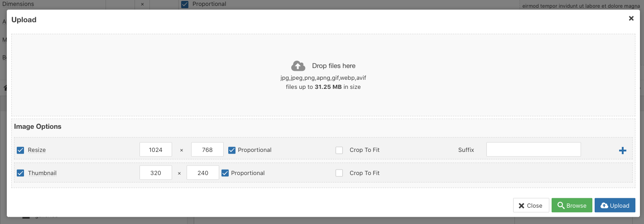644x224 pixels.
Task: Click the blue plus icon to add resize row
Action: [x=623, y=151]
